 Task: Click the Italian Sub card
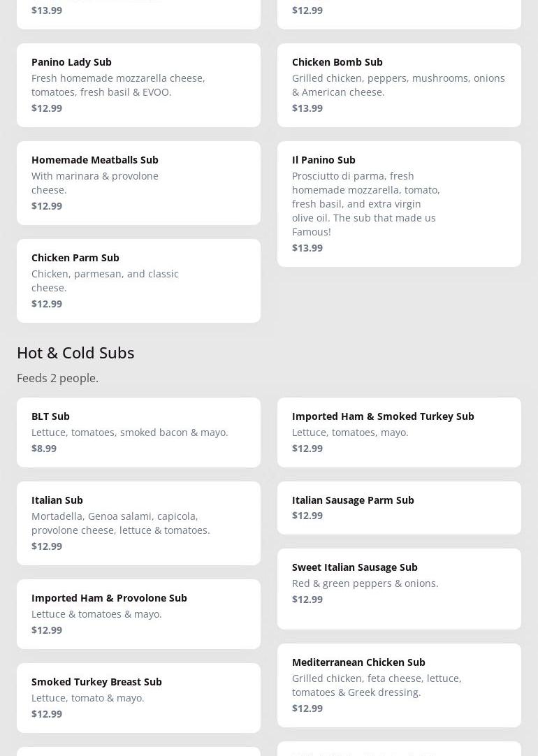click(x=138, y=523)
